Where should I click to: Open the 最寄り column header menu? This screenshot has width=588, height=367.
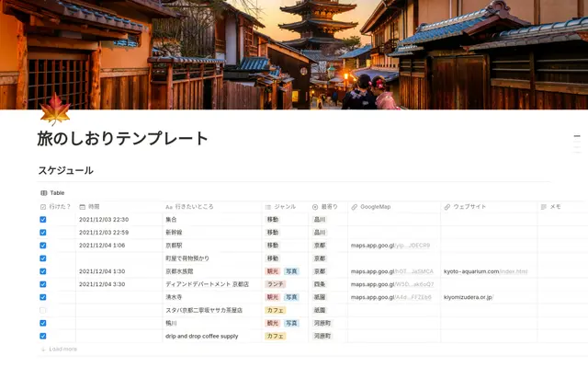(328, 207)
